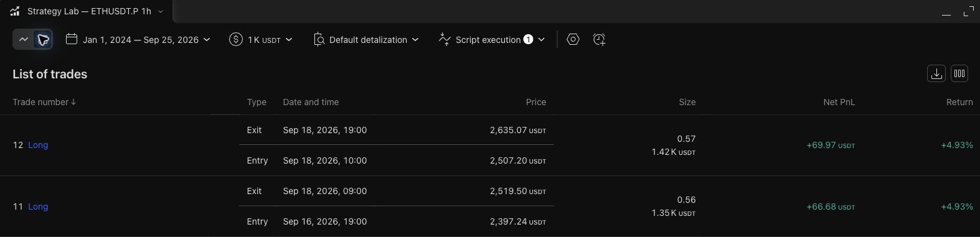Click the Strategy Lab chart logo icon
The image size is (980, 237).
point(15,11)
